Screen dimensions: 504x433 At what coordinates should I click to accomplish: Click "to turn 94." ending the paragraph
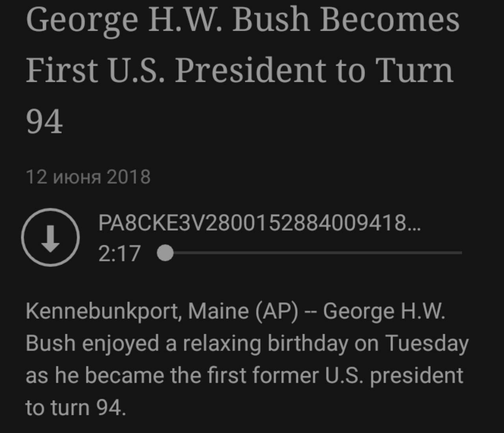[76, 407]
